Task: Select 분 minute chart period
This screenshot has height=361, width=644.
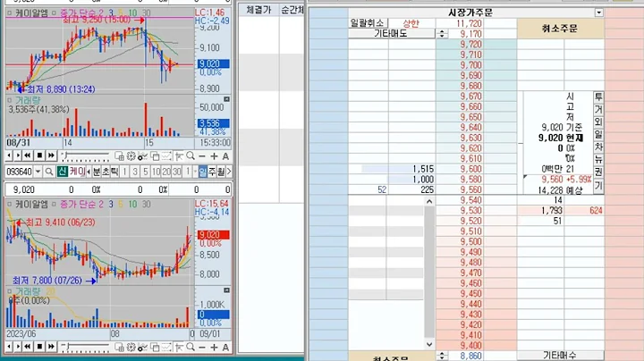Action: [96, 172]
